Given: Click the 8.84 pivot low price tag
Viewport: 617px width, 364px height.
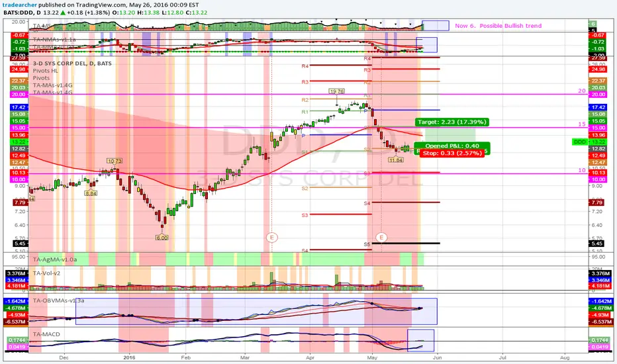Looking at the screenshot, I should click(x=91, y=193).
